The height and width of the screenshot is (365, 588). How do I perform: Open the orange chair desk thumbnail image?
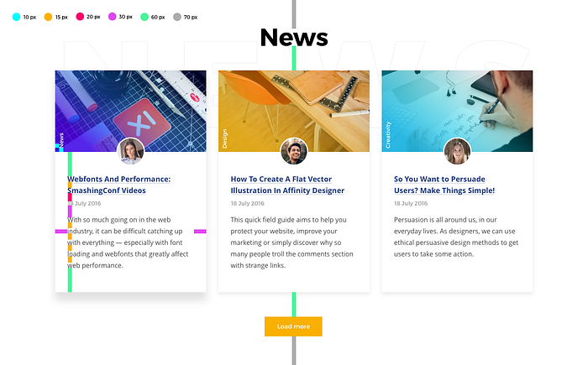(x=294, y=111)
